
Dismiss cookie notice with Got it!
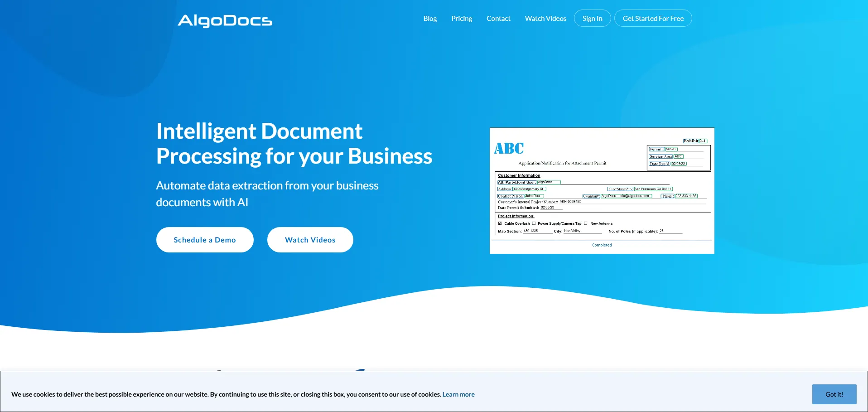coord(834,394)
